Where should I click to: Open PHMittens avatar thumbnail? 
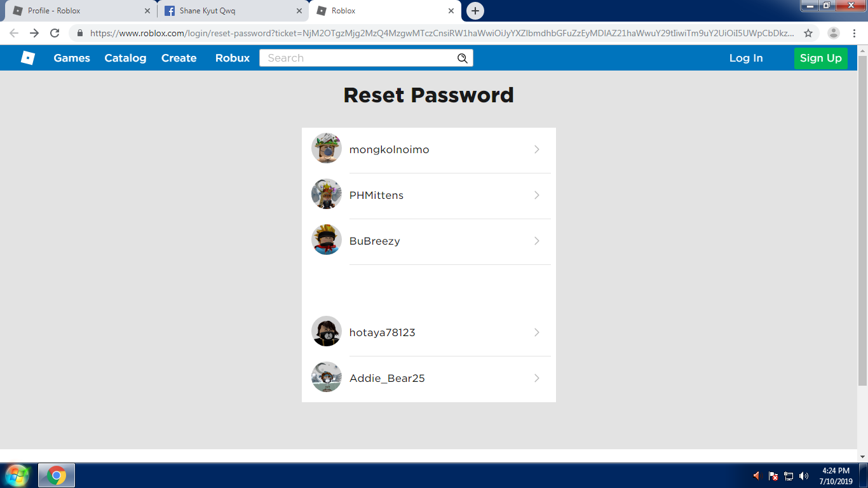tap(327, 194)
